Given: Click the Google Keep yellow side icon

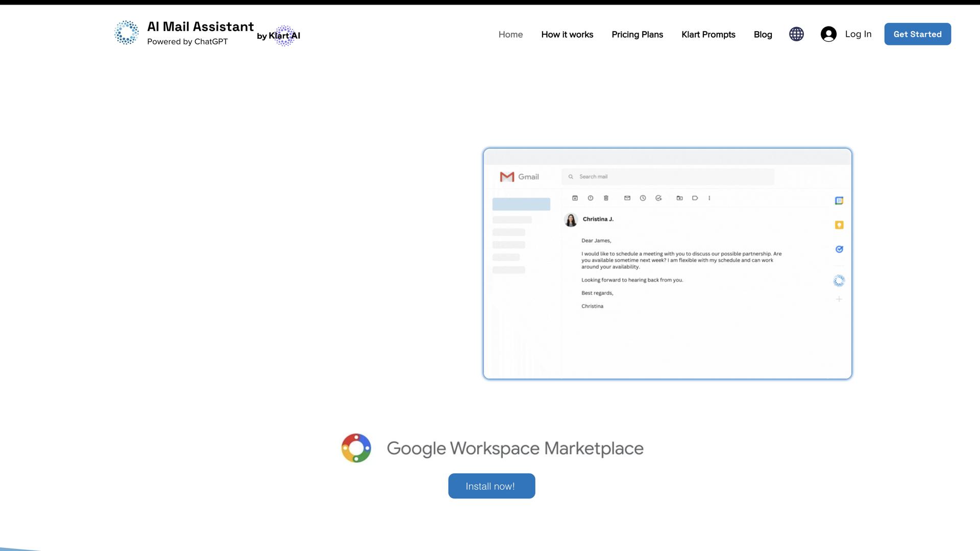Looking at the screenshot, I should [x=839, y=225].
